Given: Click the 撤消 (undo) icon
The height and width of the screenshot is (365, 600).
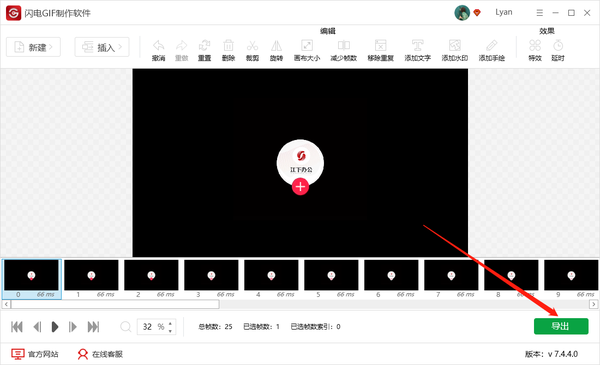Looking at the screenshot, I should click(158, 46).
